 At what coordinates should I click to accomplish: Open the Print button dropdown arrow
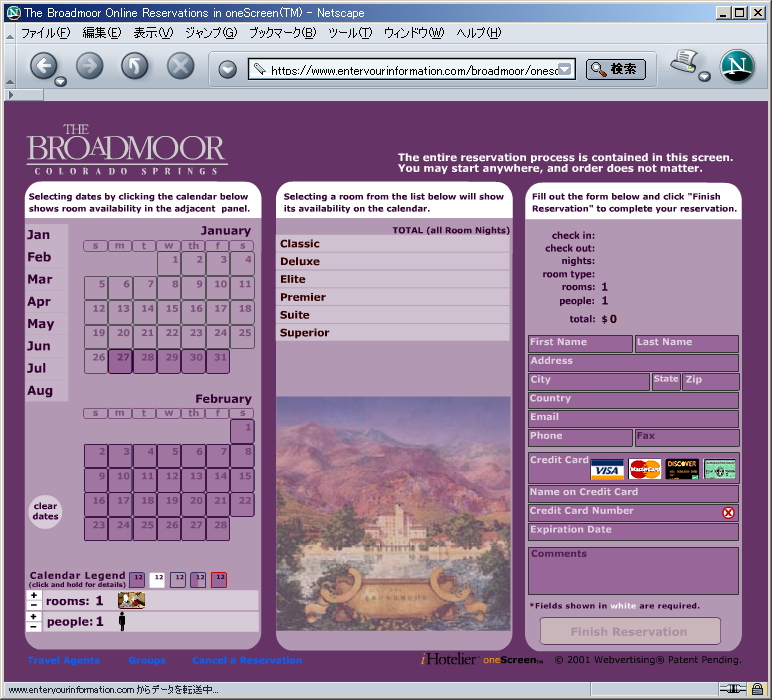point(705,76)
